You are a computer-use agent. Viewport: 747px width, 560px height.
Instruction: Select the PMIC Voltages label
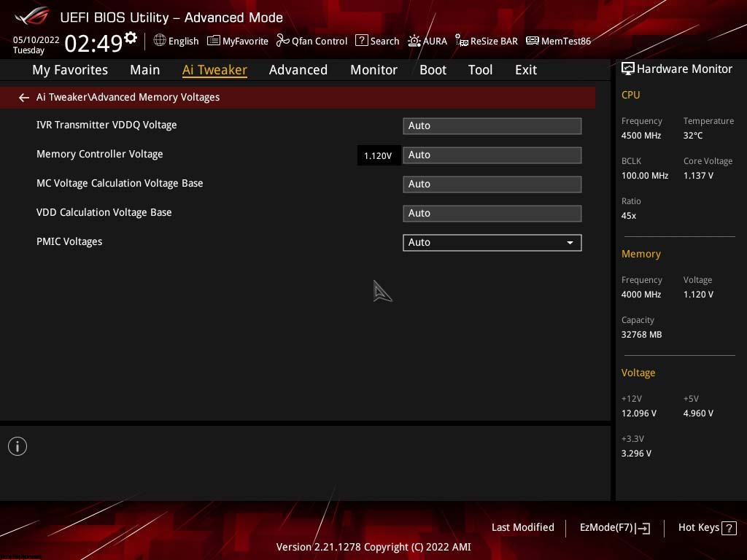coord(69,241)
